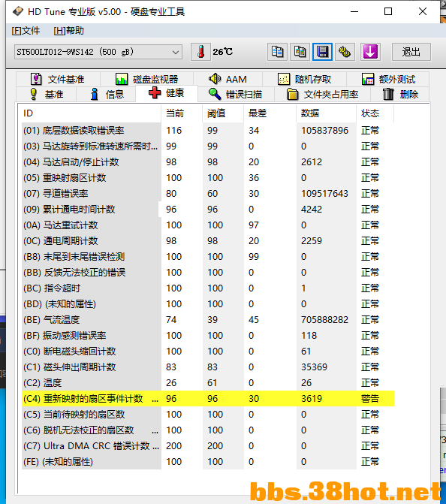
Task: Select the AAM tab
Action: click(x=228, y=79)
